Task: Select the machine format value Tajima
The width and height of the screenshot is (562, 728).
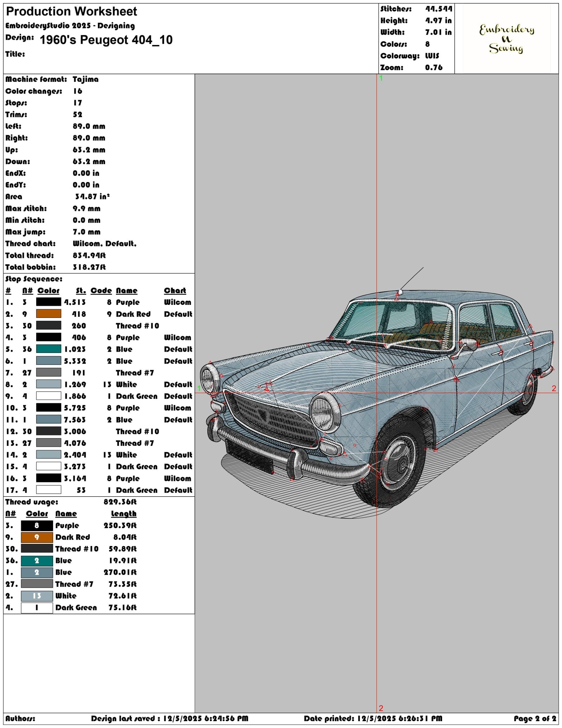Action: [x=86, y=79]
